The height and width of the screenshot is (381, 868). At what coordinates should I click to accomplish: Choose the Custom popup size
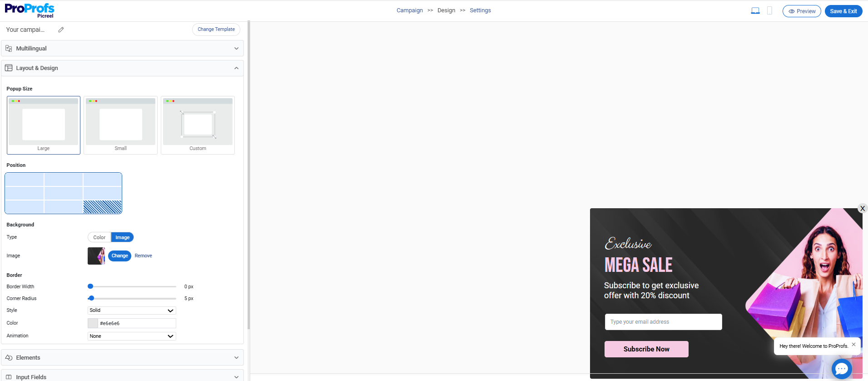pos(198,125)
